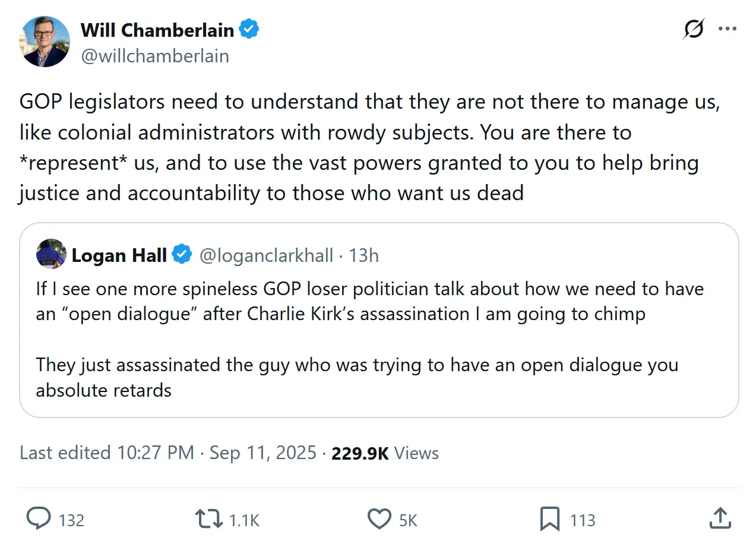This screenshot has height=544, width=756.
Task: Click the 13h timestamp on quoted post
Action: [x=364, y=255]
